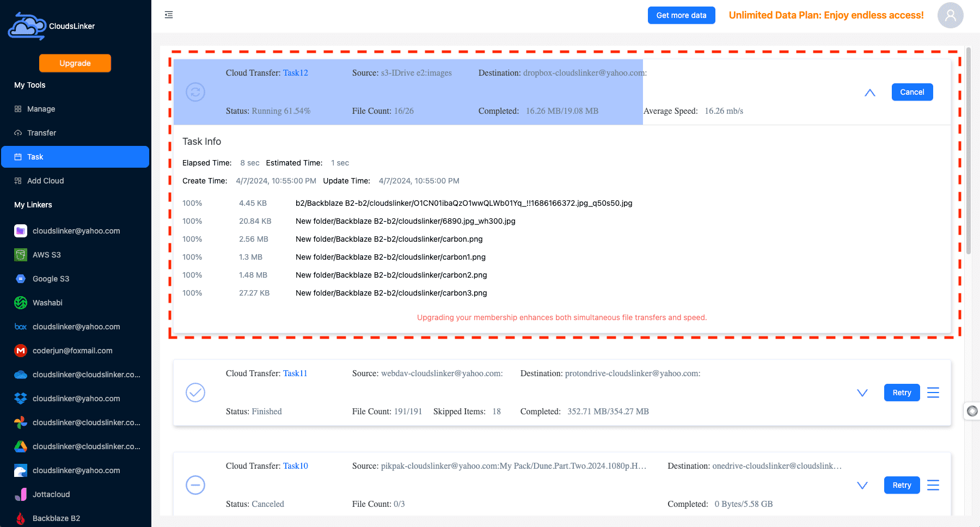Open the Task11 hamburger menu icon
The height and width of the screenshot is (527, 980).
click(x=933, y=393)
